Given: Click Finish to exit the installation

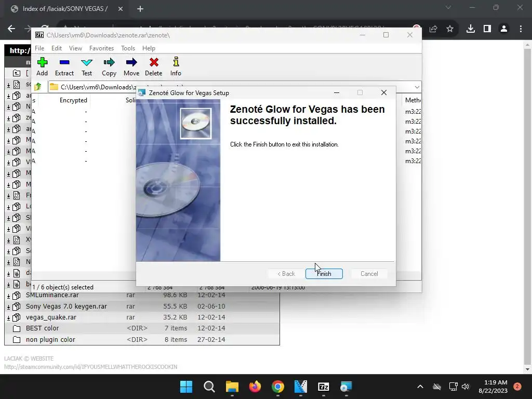Looking at the screenshot, I should click(324, 274).
